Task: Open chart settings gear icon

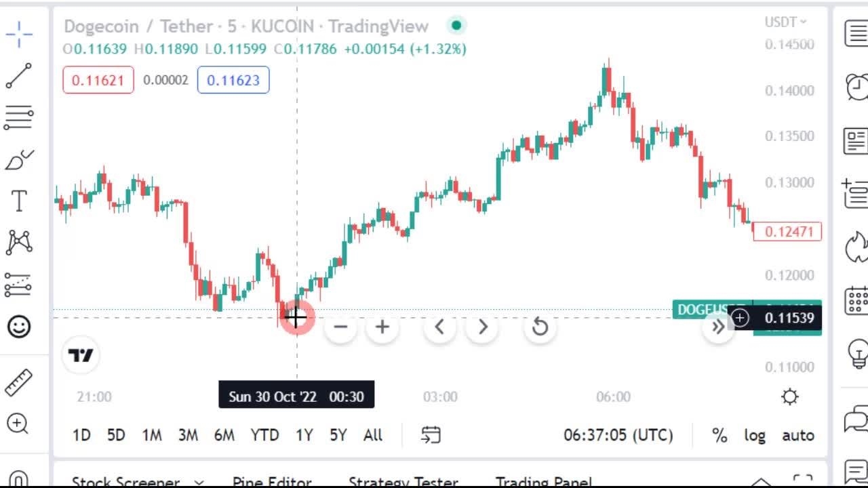Action: pos(789,397)
